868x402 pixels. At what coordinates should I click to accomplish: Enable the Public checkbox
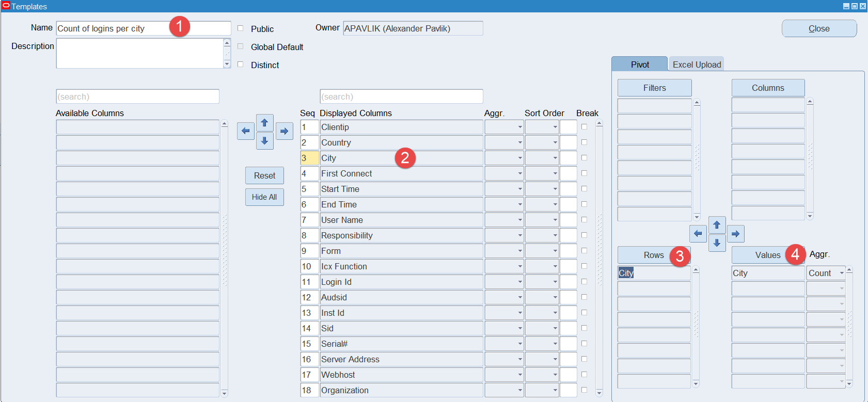click(240, 28)
